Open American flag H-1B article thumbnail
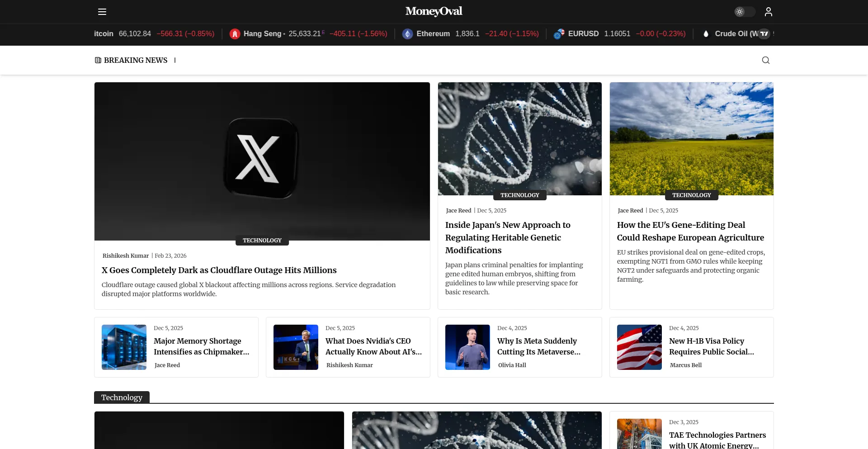The width and height of the screenshot is (868, 449). pos(639,347)
